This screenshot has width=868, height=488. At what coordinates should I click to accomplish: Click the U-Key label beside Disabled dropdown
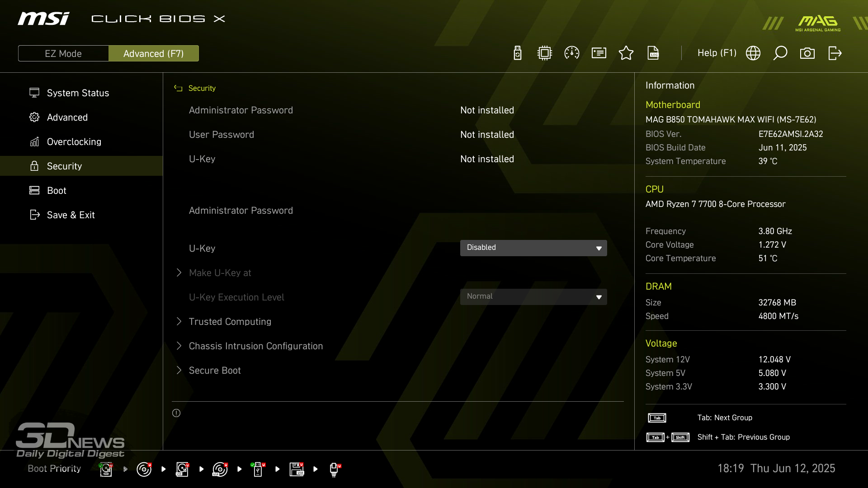pyautogui.click(x=202, y=248)
